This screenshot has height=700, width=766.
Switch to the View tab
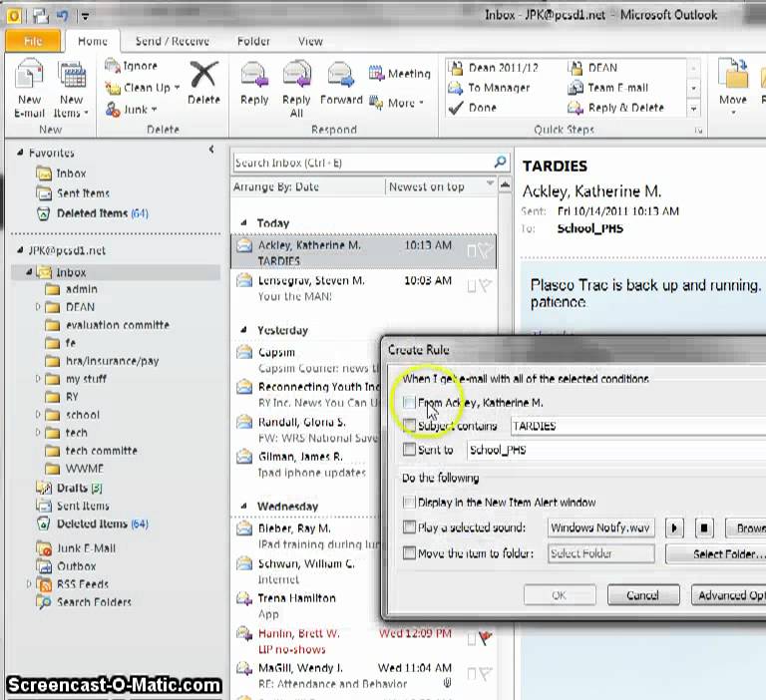(x=310, y=41)
